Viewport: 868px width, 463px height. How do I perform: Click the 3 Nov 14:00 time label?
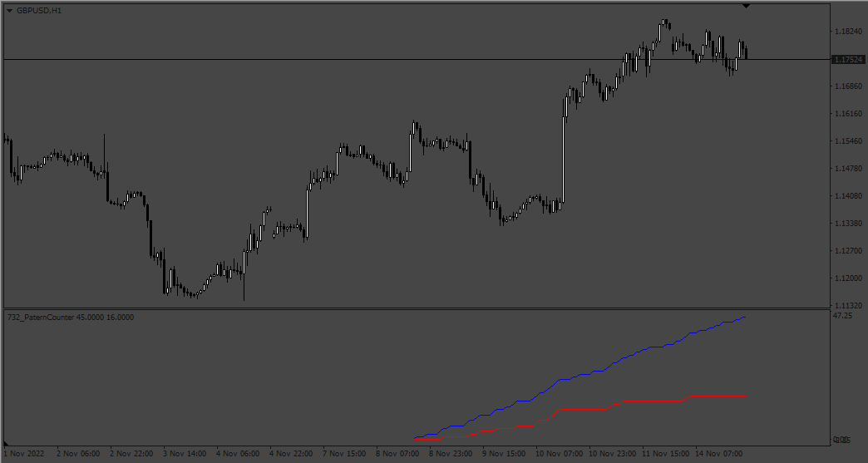coord(185,454)
